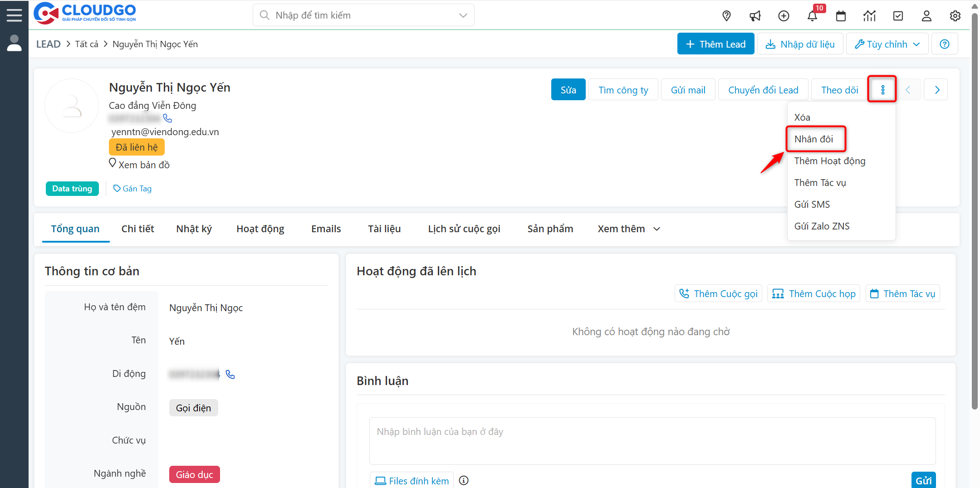Expand the Xem thêm tab dropdown
Screen dimensions: 980x488
click(x=628, y=229)
